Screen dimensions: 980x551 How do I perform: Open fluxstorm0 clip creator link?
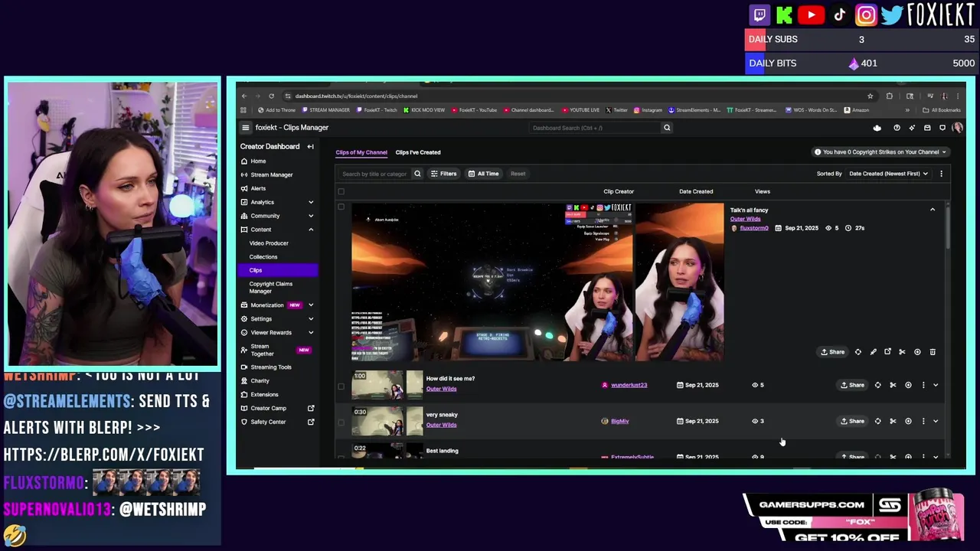pos(754,228)
